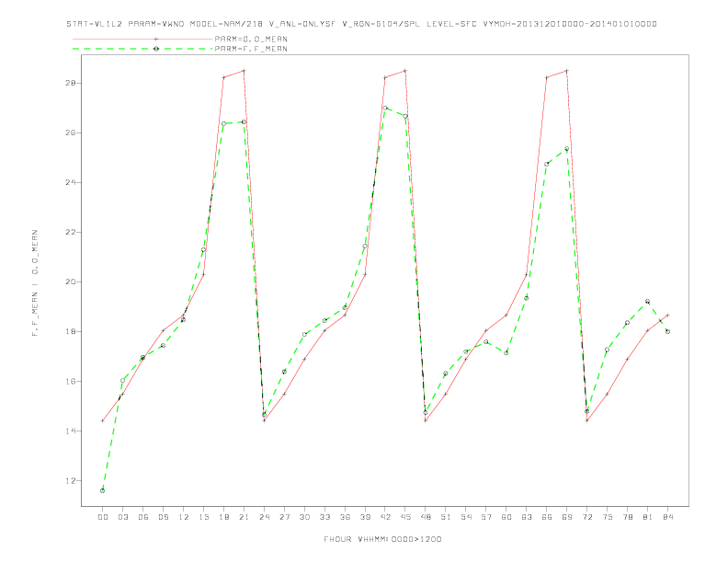Click x-axis forecast hour label 12
Screen dimensions: 728x563
[x=184, y=517]
